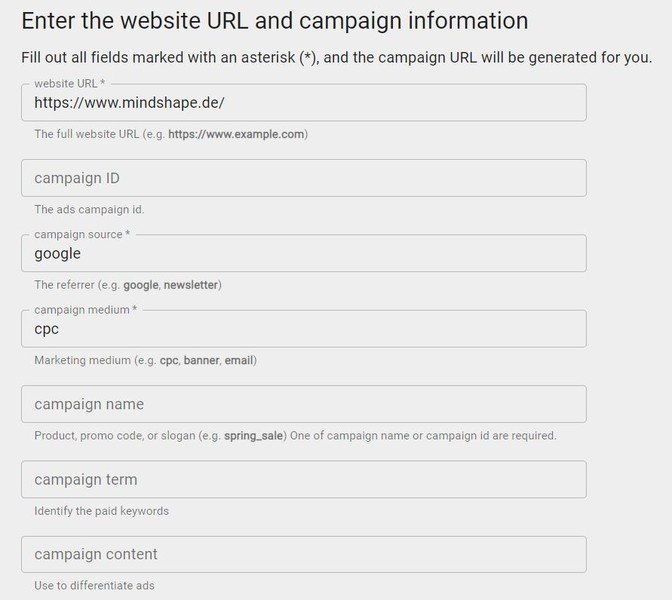The width and height of the screenshot is (672, 600).
Task: Click the 'Enter the website URL' page heading
Action: click(x=274, y=20)
